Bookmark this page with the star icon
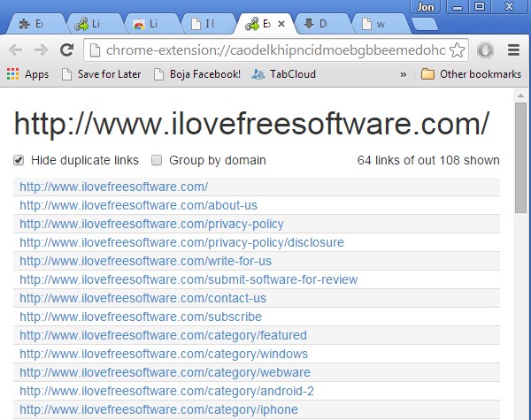The width and height of the screenshot is (531, 420). tap(457, 50)
